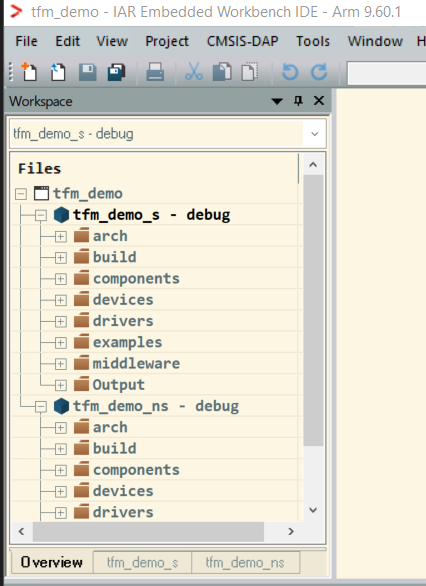Click the Redo arrow icon

click(319, 72)
